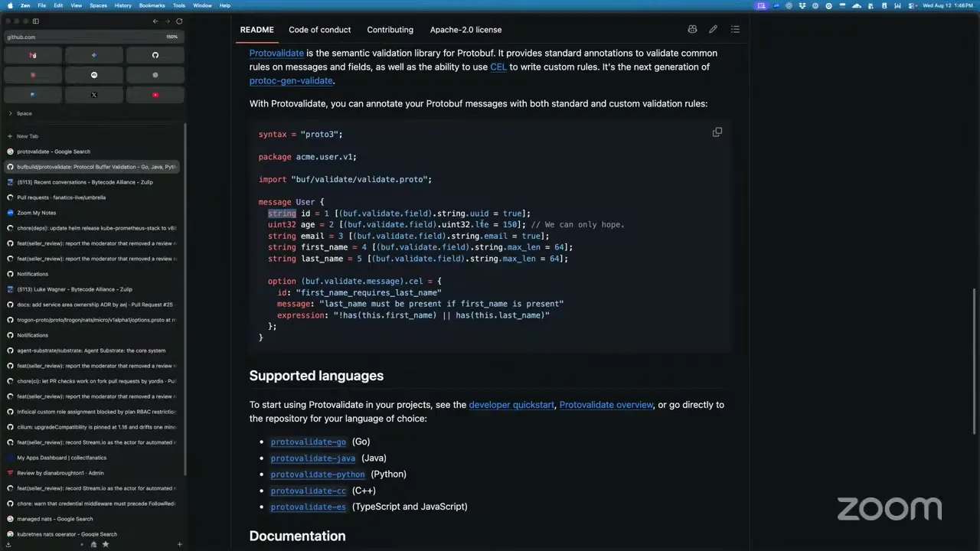This screenshot has height=551, width=980.
Task: Select the Contributing tab
Action: [x=390, y=30]
